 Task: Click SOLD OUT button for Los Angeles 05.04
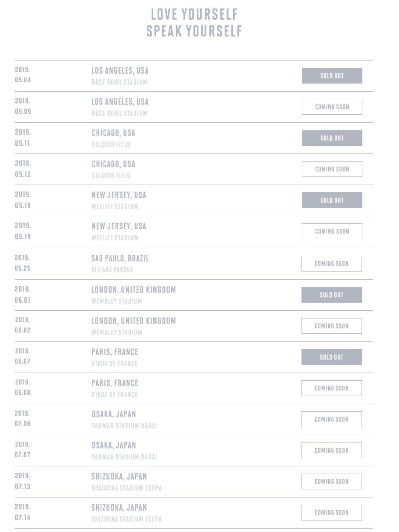tap(332, 76)
